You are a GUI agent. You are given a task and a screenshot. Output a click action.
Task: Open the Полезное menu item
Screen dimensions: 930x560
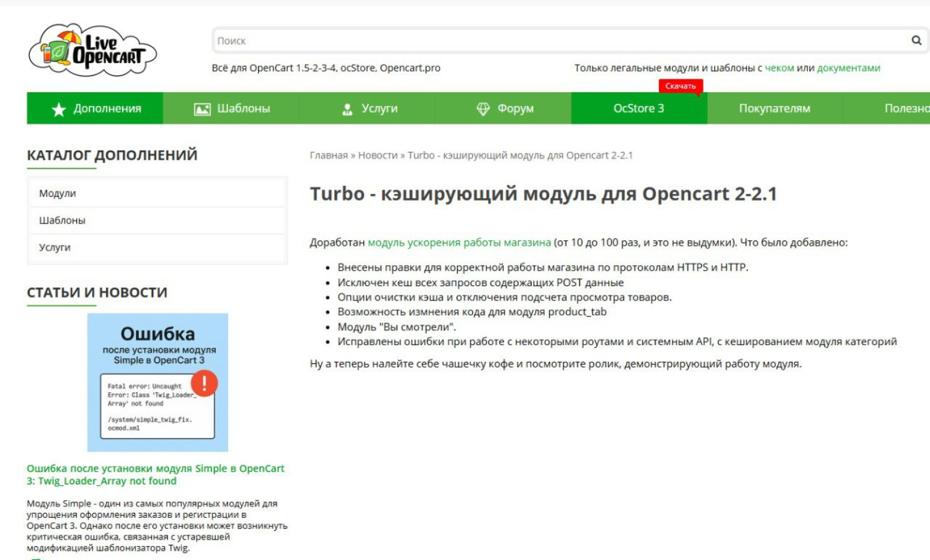click(x=905, y=108)
